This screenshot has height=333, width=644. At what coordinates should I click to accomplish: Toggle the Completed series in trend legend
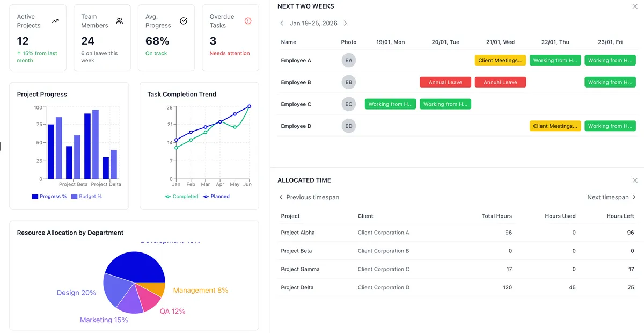coord(181,197)
